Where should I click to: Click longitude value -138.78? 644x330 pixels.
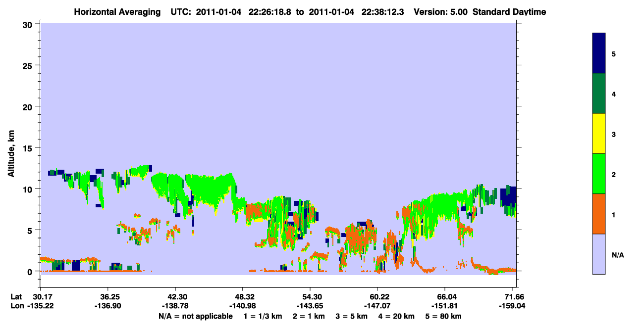click(x=175, y=306)
